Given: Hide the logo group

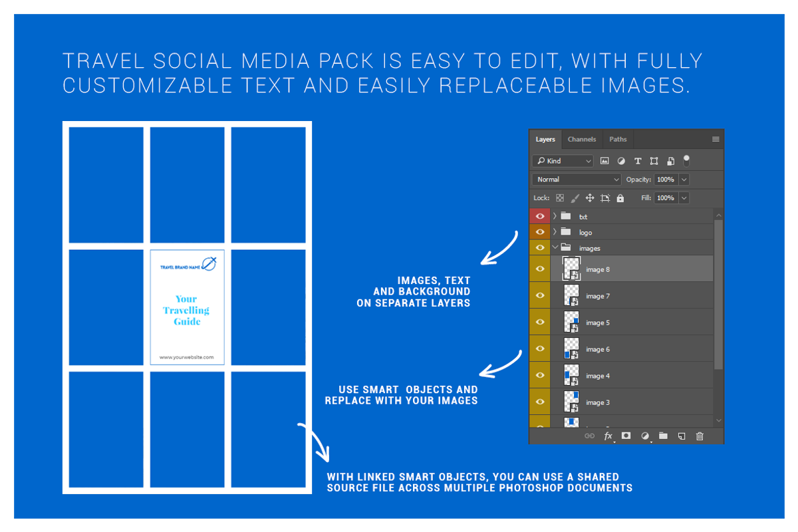Looking at the screenshot, I should point(539,232).
